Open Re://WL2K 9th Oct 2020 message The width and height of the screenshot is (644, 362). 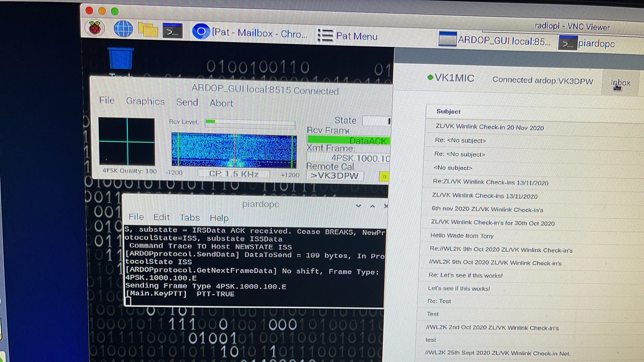tap(501, 250)
